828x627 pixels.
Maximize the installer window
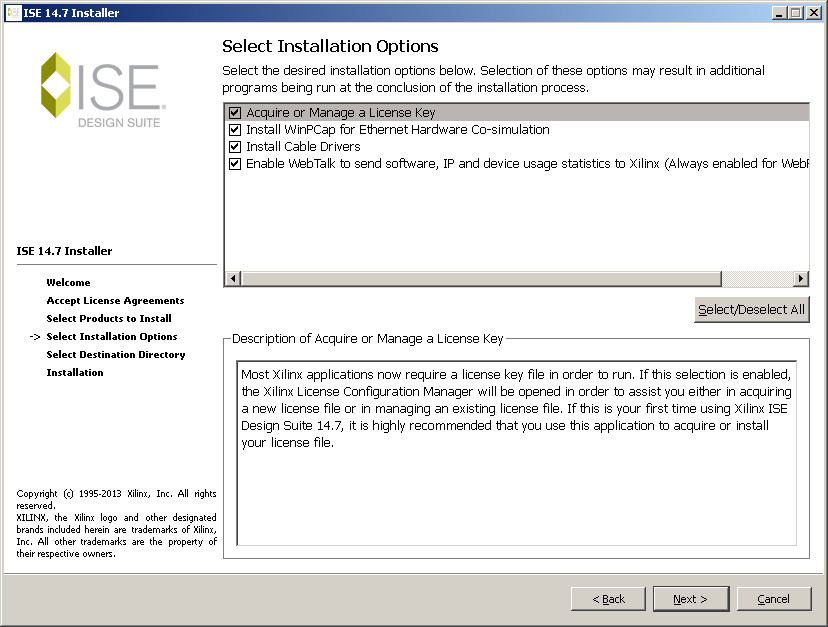point(796,13)
